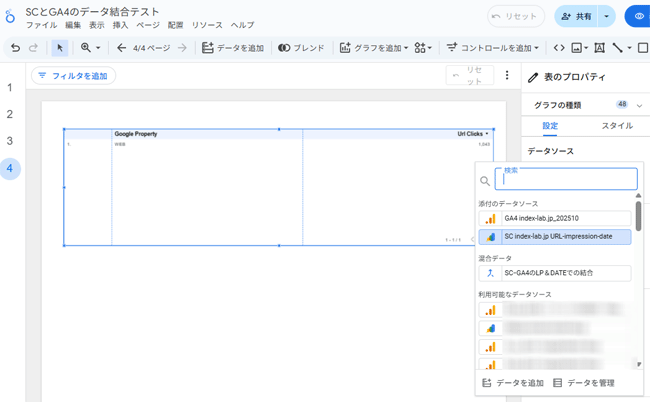Click the embed URL code icon
Viewport: 650px width, 402px height.
coord(559,47)
